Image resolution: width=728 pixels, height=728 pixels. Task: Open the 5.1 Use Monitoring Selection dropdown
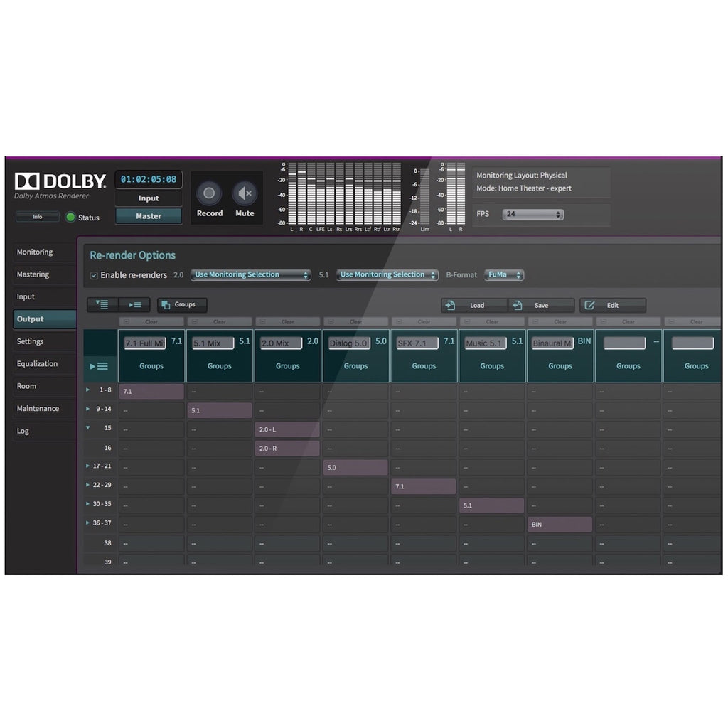coord(387,275)
